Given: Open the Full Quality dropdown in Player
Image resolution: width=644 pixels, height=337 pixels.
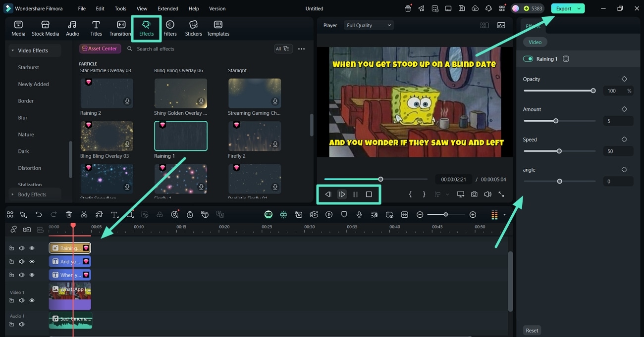Looking at the screenshot, I should coord(368,25).
